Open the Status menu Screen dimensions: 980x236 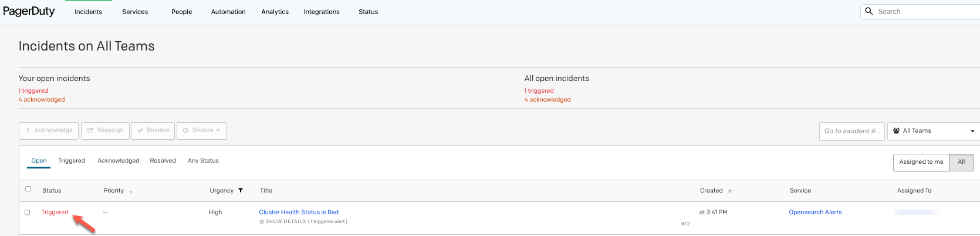click(x=369, y=12)
